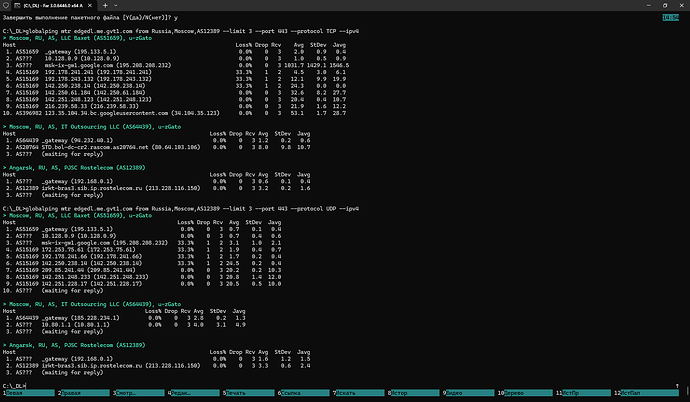Click the 9 Видео key bar button
The image size is (690, 402).
[470, 393]
